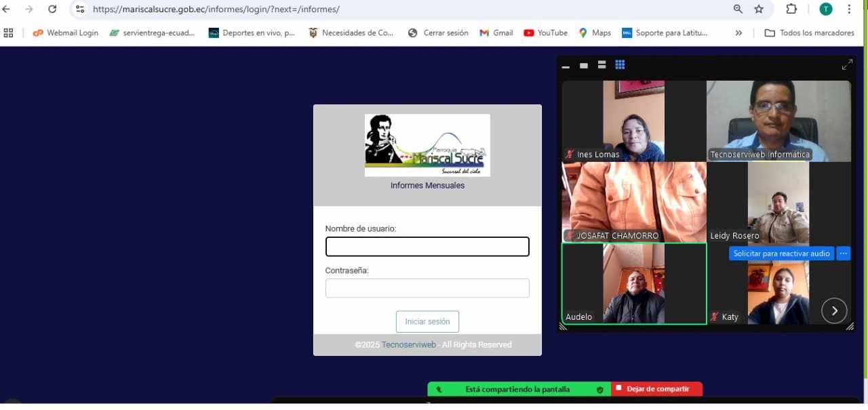
Task: Open the page zoom magnifier icon
Action: pyautogui.click(x=738, y=9)
